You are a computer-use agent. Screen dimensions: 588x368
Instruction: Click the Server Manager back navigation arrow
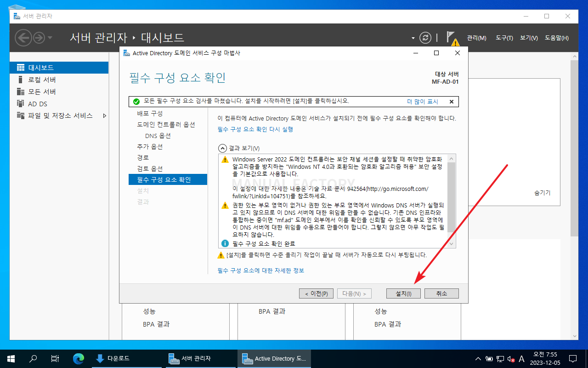pyautogui.click(x=23, y=37)
